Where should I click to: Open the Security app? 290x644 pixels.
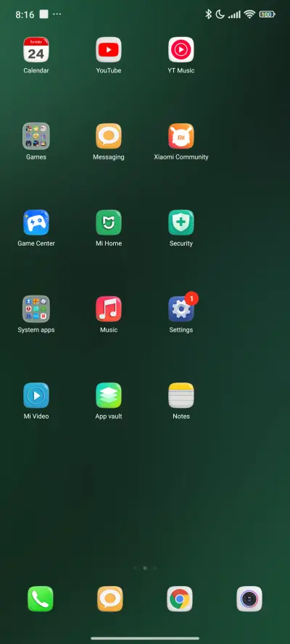click(x=181, y=222)
